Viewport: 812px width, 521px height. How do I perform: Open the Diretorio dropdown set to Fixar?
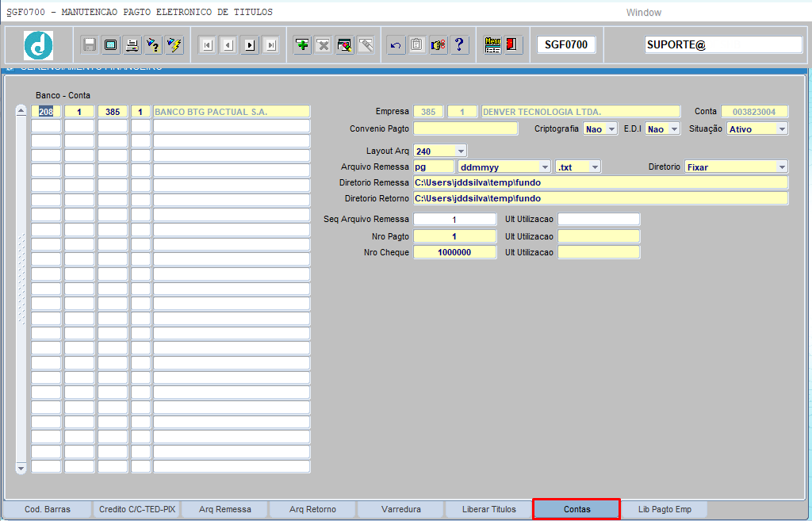click(782, 167)
